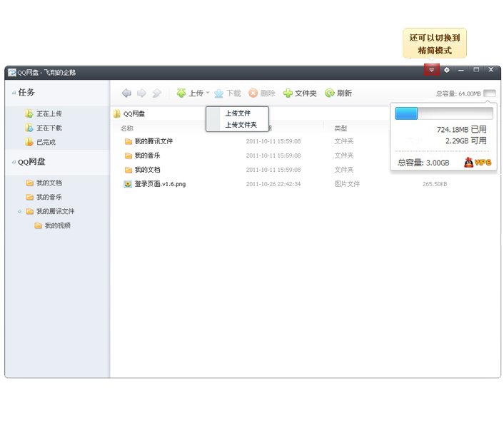This screenshot has width=504, height=423.
Task: Refresh the list with 刷新
Action: pos(338,93)
